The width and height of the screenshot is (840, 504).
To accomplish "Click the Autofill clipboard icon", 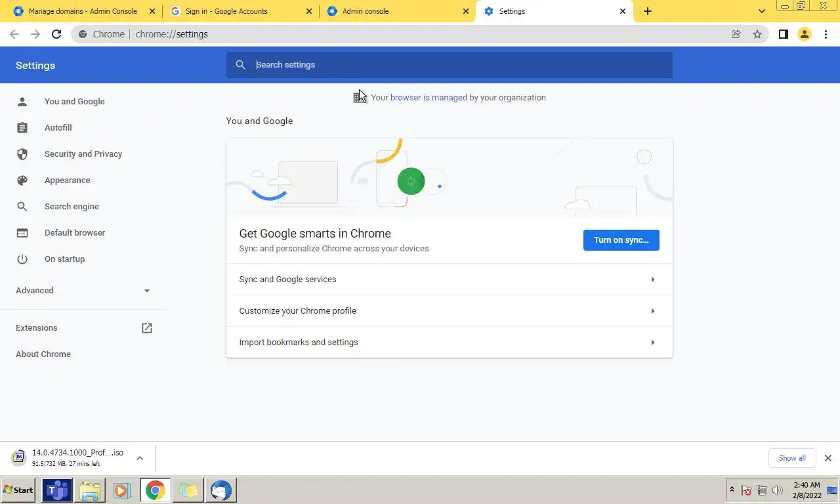I will (x=22, y=128).
